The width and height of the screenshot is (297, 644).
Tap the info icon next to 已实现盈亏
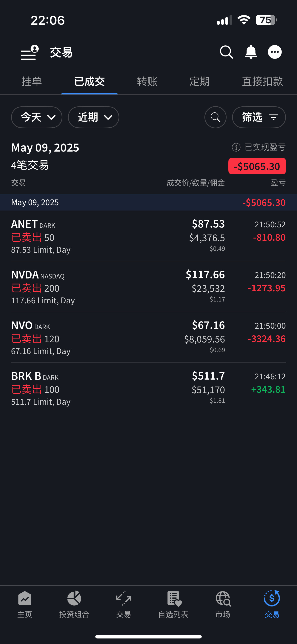point(236,147)
